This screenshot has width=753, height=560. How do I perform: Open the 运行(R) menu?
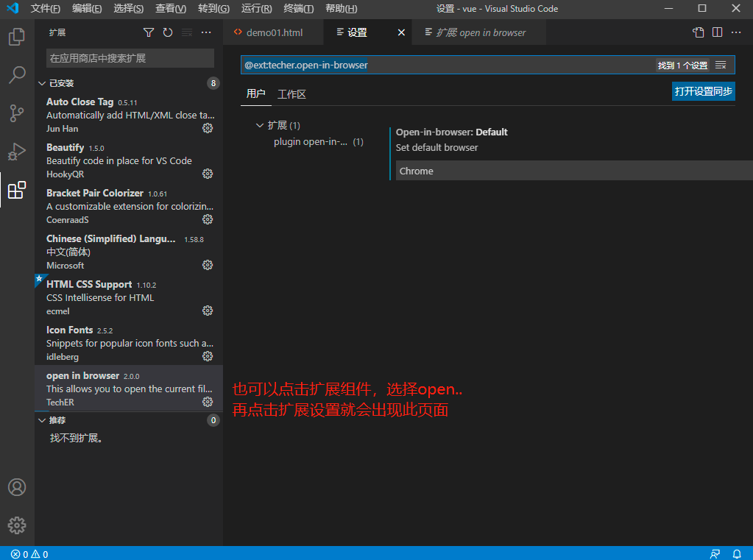(x=256, y=9)
